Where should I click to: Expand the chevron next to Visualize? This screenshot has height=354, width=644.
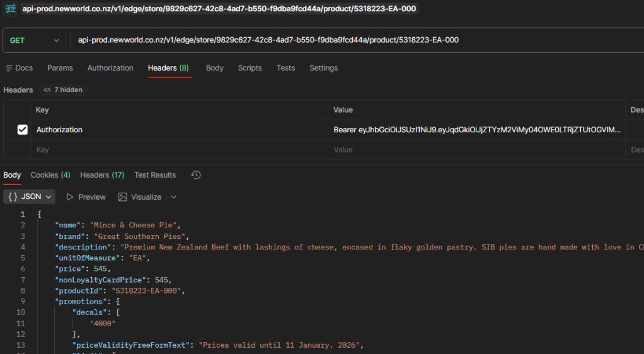[x=174, y=197]
